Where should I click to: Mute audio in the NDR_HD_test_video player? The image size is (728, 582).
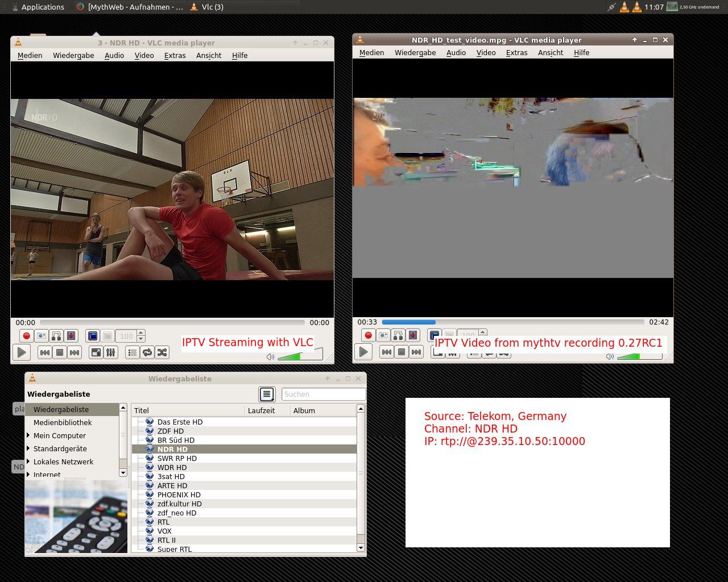click(610, 356)
